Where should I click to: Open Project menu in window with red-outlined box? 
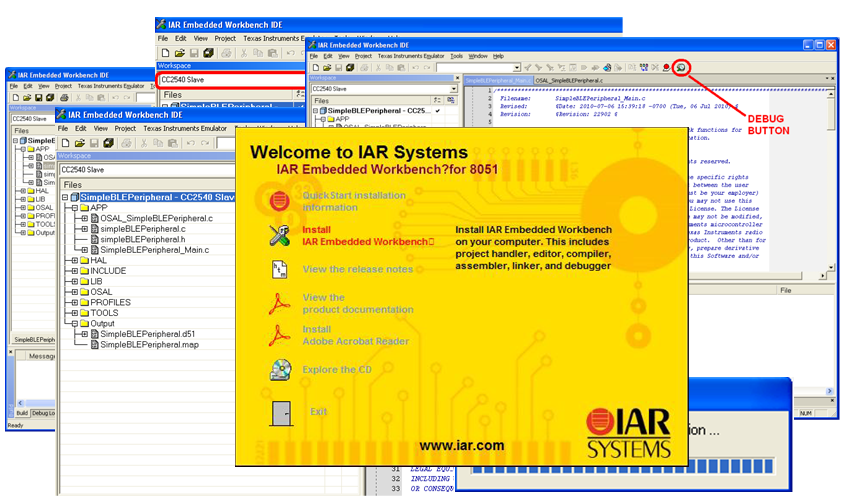pos(225,39)
